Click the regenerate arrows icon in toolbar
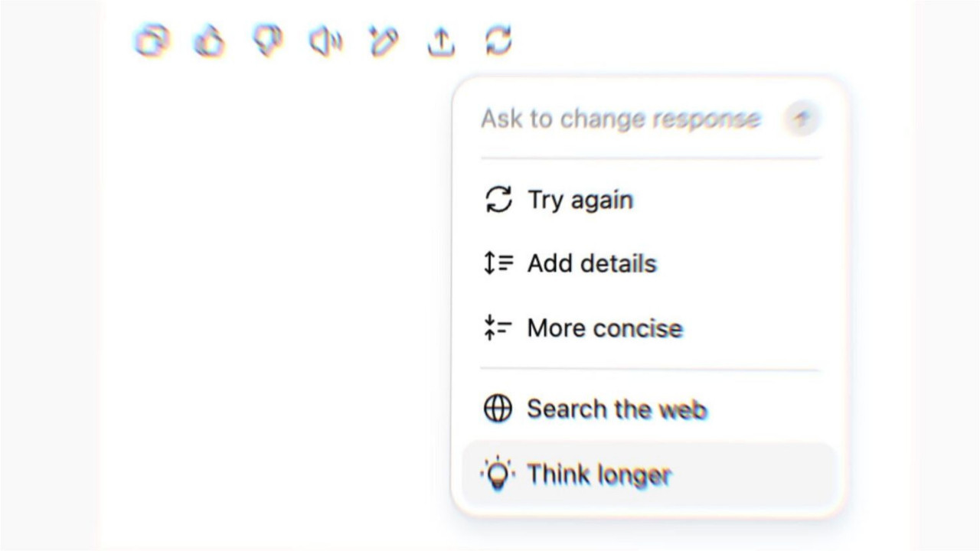This screenshot has width=980, height=551. pyautogui.click(x=498, y=41)
